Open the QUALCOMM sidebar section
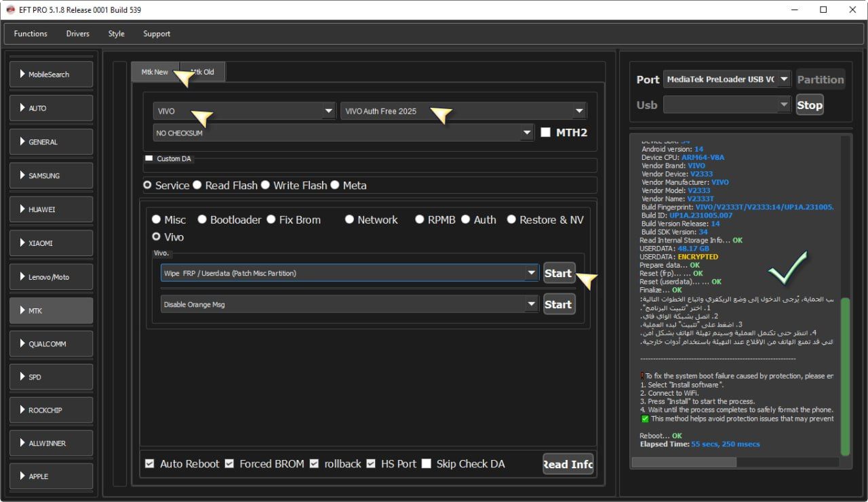Screen dimensions: 868x502 click(52, 343)
